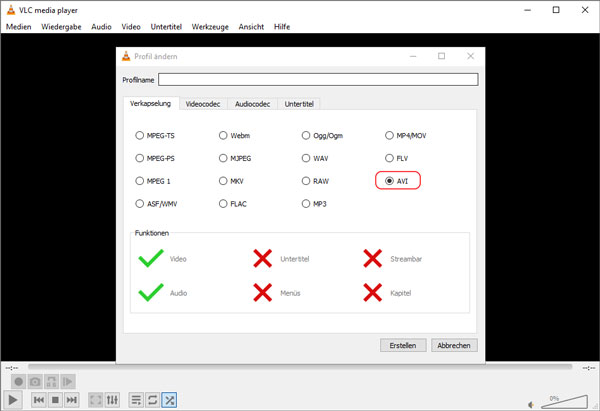This screenshot has height=411, width=600.
Task: Mute audio via speaker icon
Action: pyautogui.click(x=531, y=404)
